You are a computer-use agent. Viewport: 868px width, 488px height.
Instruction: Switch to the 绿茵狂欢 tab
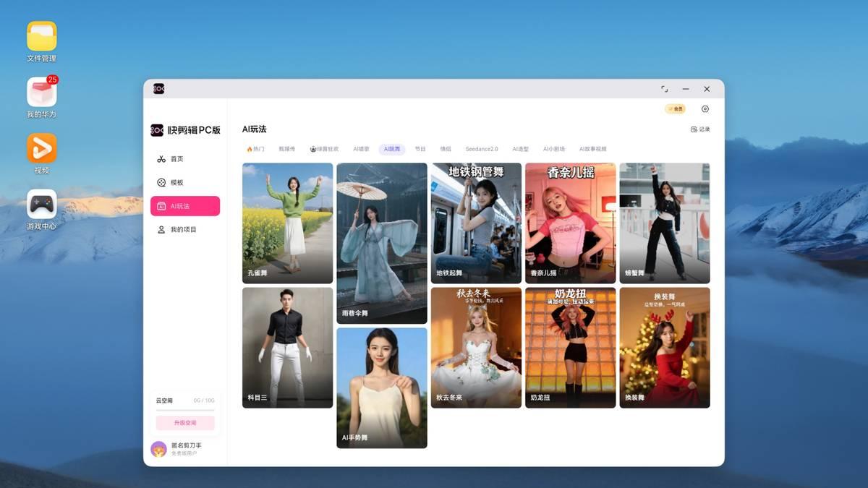[324, 149]
